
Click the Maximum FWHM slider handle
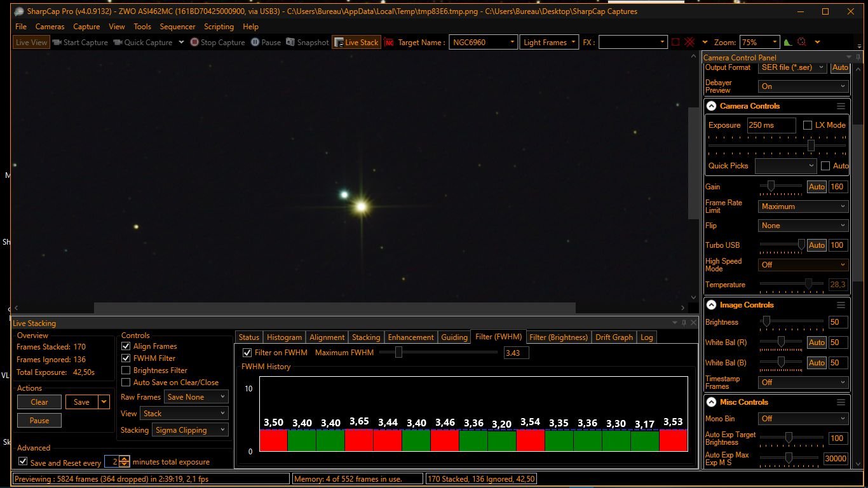(x=398, y=352)
